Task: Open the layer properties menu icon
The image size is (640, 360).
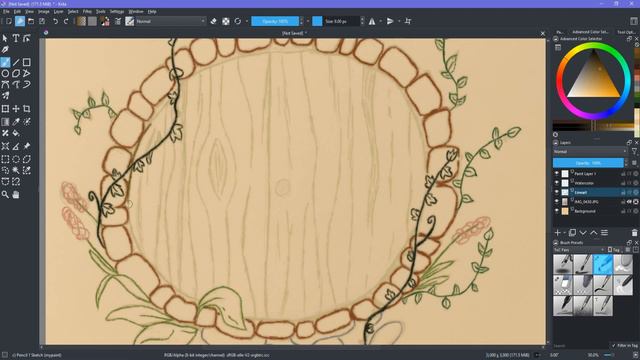Action: [604, 233]
